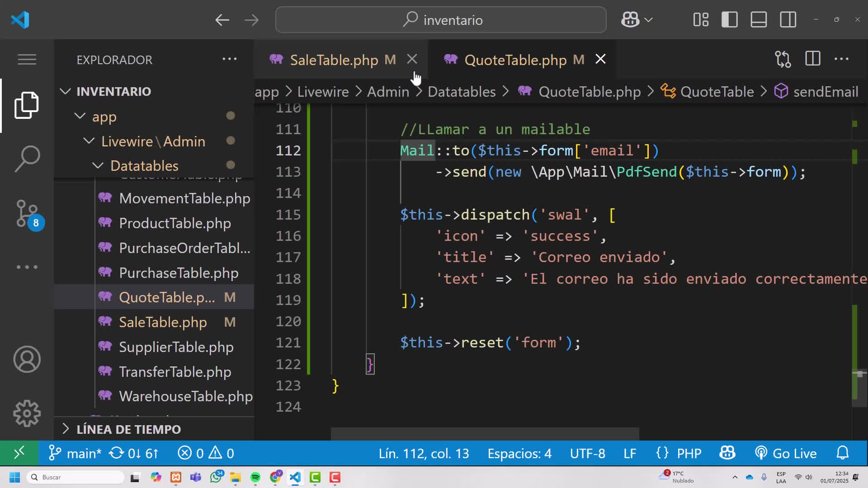The width and height of the screenshot is (868, 488).
Task: Split the editor to the right
Action: pyautogui.click(x=812, y=59)
